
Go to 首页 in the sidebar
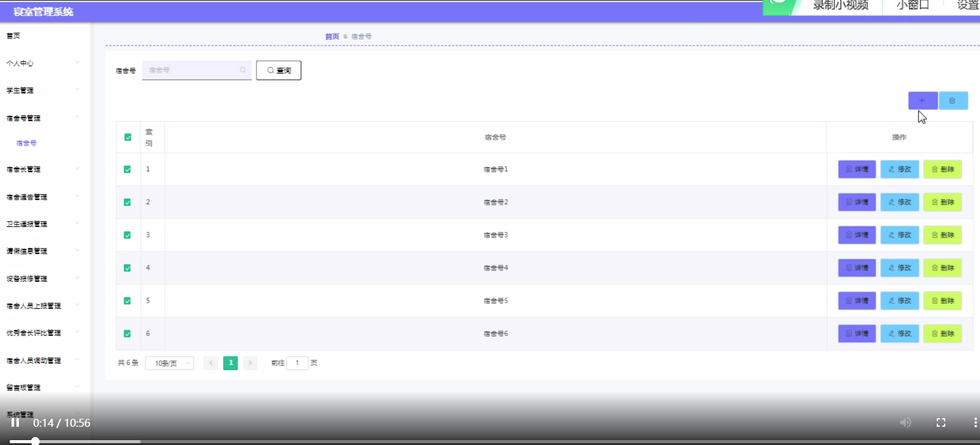13,36
